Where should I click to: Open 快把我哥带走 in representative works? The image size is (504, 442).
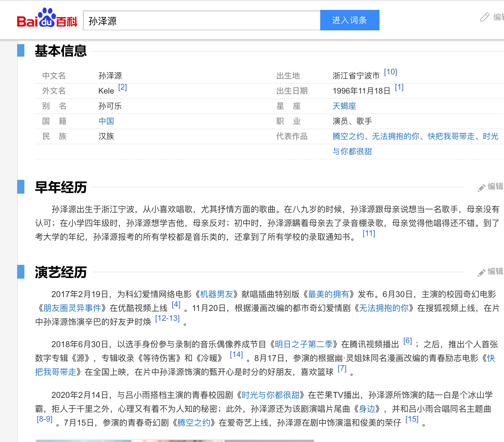click(x=451, y=136)
